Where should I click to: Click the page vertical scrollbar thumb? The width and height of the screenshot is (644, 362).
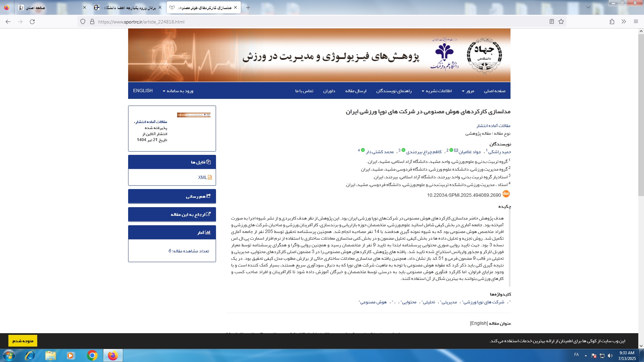(641, 116)
